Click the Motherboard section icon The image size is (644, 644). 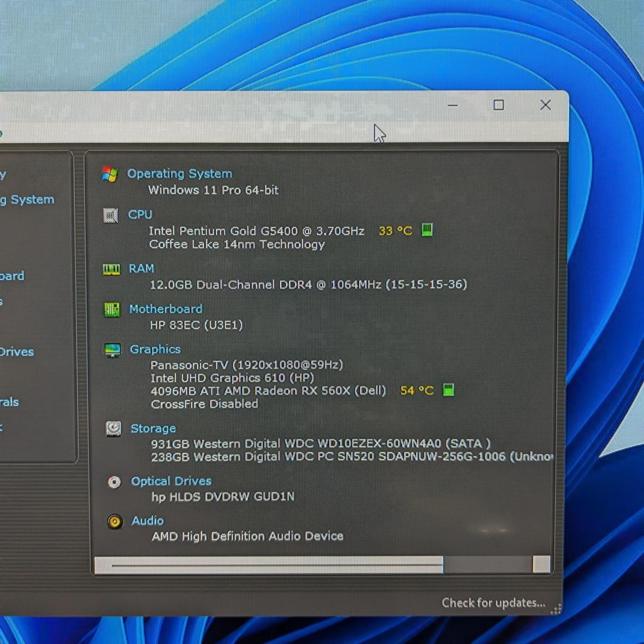[x=112, y=310]
